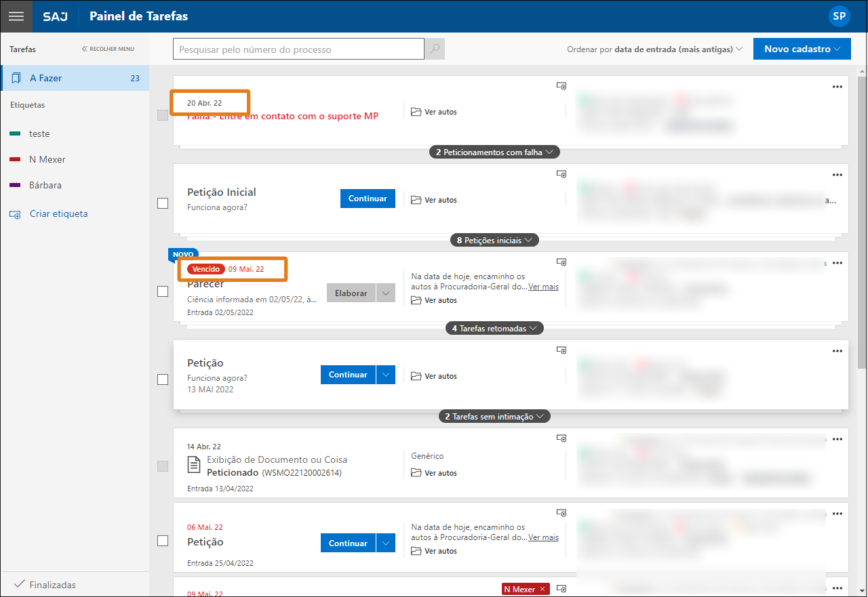
Task: Click Continuar on Petição Inicial card
Action: point(368,199)
